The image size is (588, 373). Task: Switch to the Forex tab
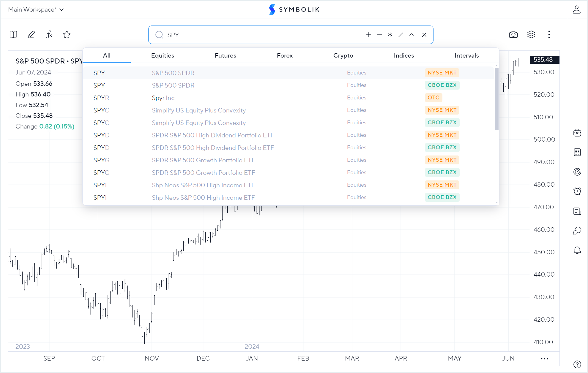point(285,55)
